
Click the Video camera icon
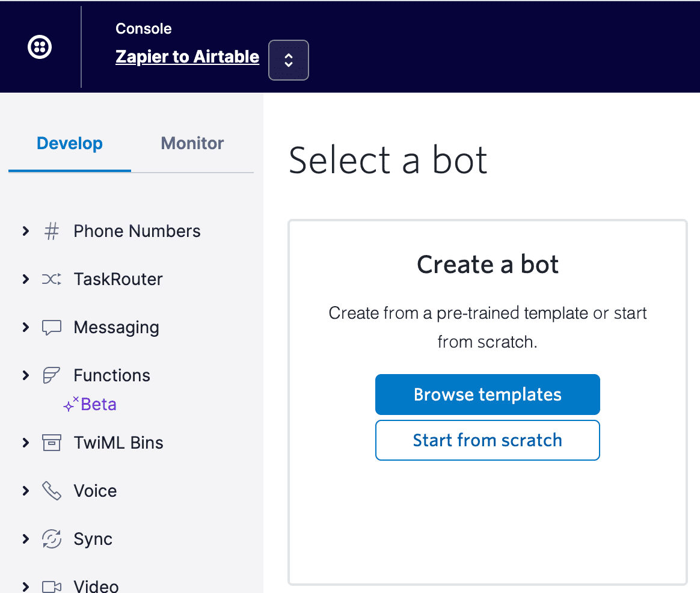pos(52,586)
